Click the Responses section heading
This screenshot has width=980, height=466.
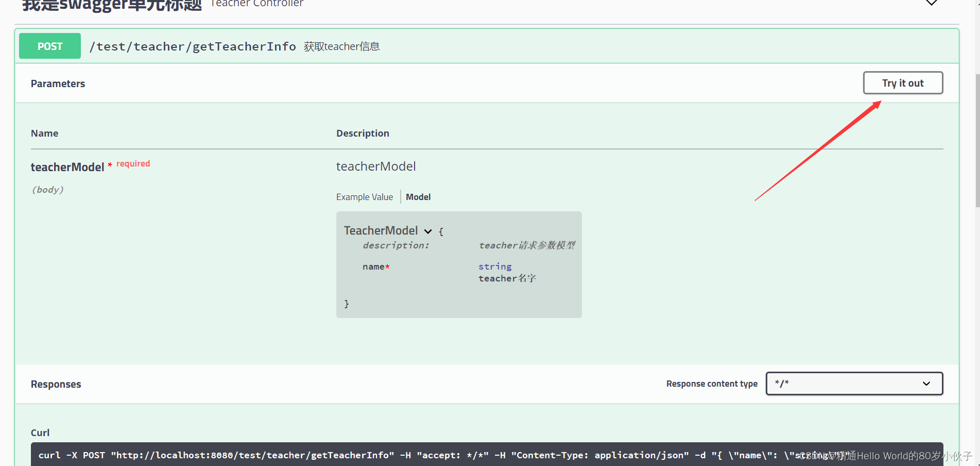pos(56,384)
